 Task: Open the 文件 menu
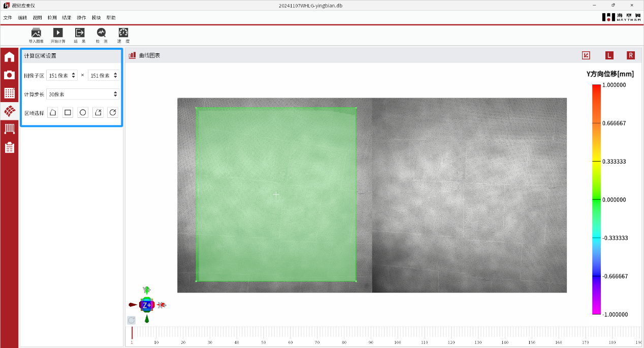click(x=8, y=18)
